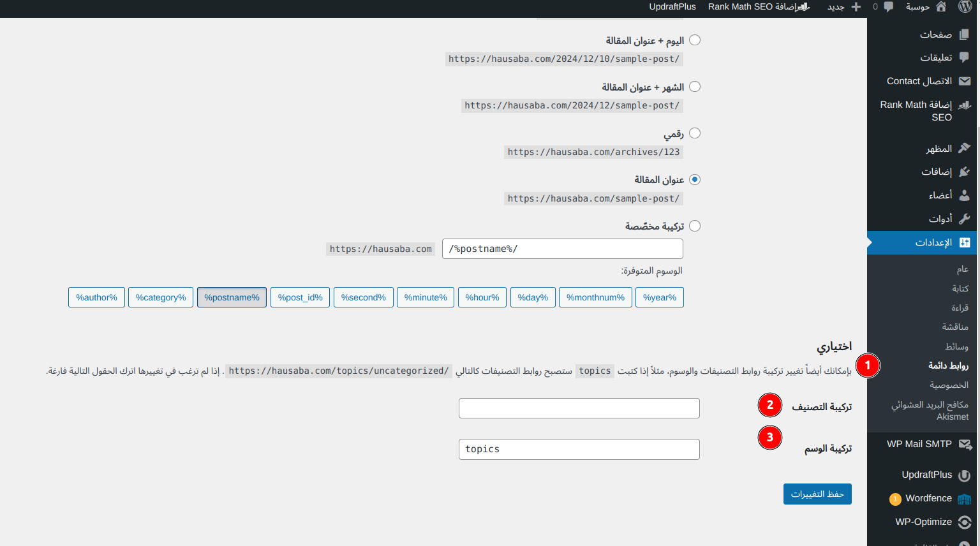
Task: Focus the empty تركيبة التصنيف category base field
Action: (x=579, y=408)
